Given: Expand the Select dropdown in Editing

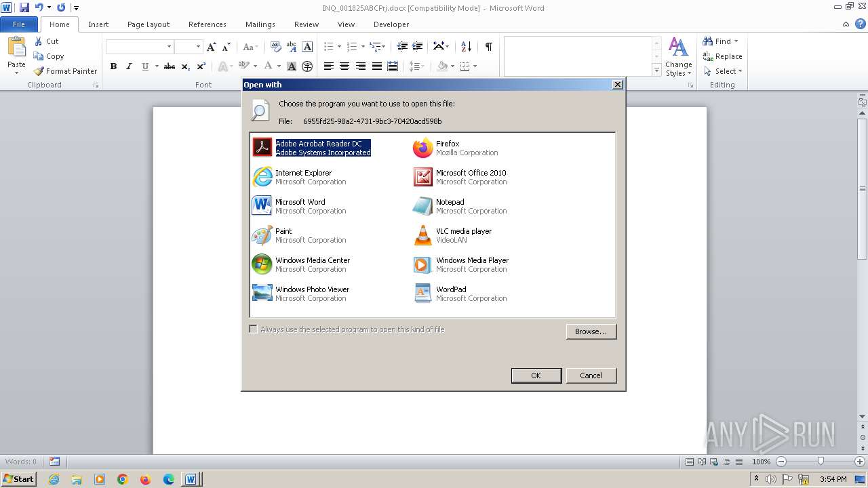Looking at the screenshot, I should coord(723,71).
